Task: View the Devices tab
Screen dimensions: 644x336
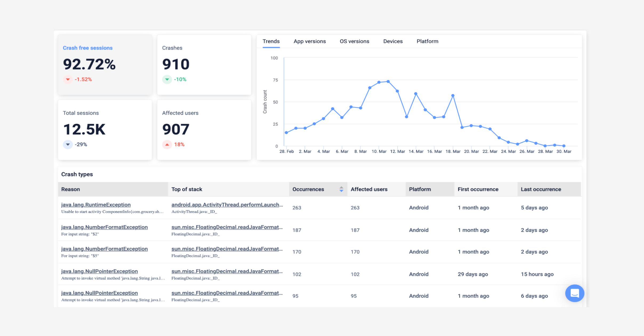Action: pos(393,41)
